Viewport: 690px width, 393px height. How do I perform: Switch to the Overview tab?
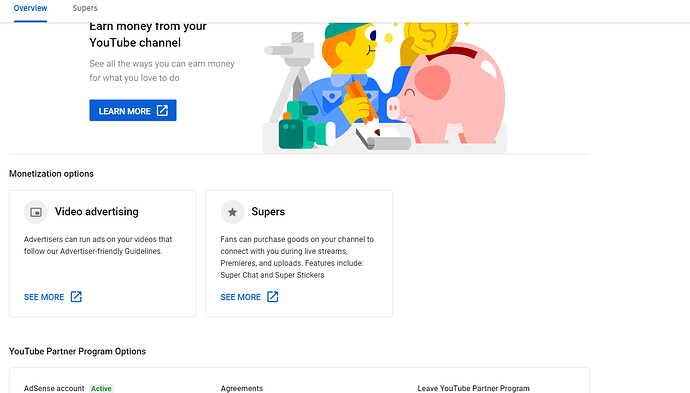point(30,8)
